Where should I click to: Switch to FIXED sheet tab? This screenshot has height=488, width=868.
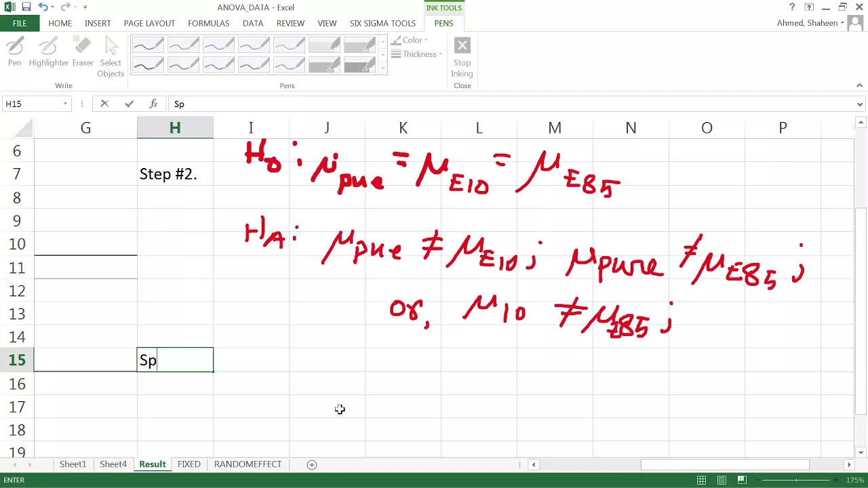[189, 464]
